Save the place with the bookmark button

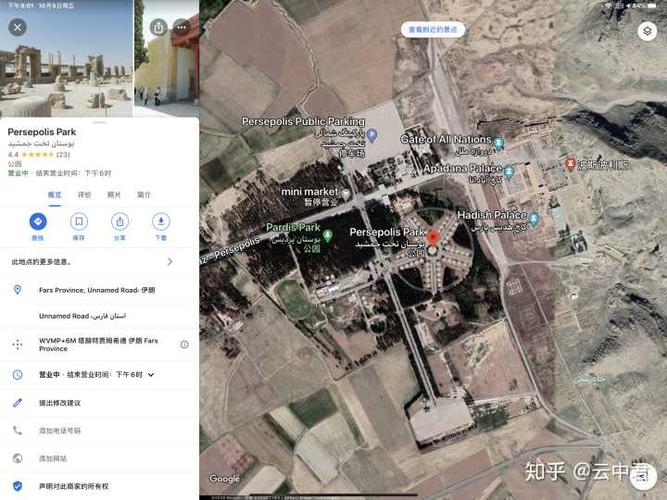(x=79, y=222)
